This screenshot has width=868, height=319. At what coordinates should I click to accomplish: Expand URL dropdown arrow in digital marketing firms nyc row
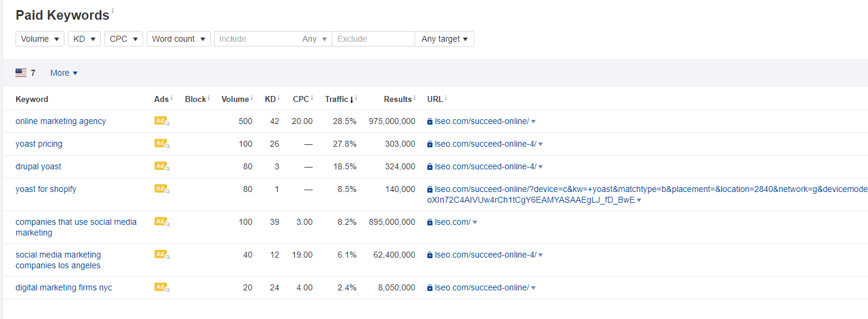tap(533, 288)
